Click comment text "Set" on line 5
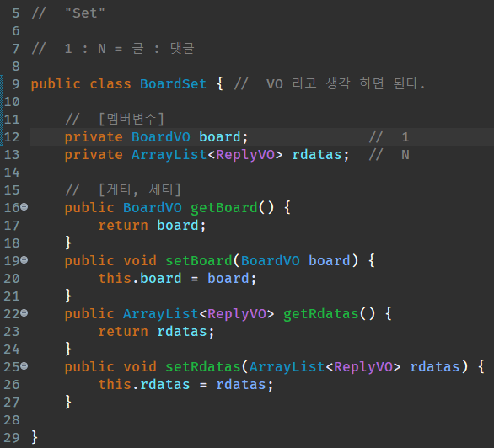 click(85, 13)
